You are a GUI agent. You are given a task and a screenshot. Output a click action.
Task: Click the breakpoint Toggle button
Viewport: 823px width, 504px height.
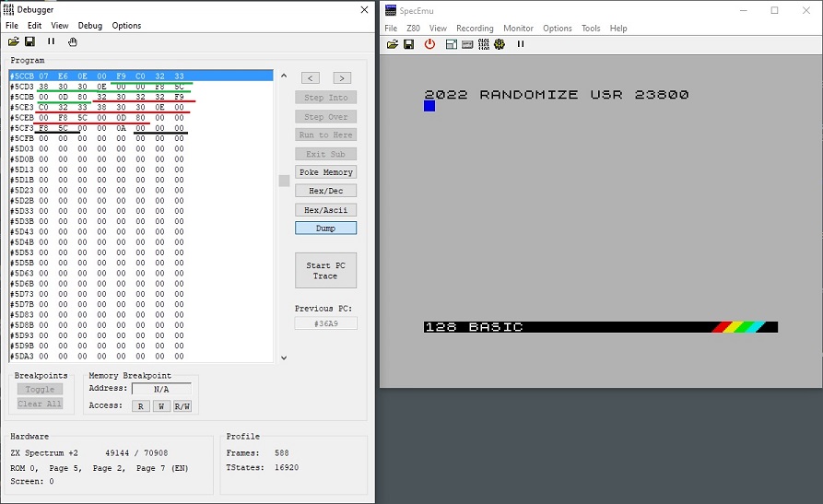pyautogui.click(x=40, y=389)
